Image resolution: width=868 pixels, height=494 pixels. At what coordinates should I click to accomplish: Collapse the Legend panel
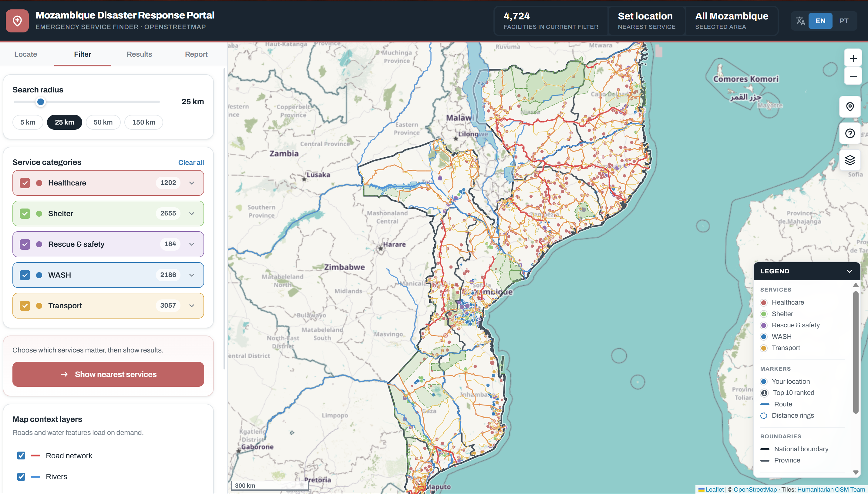pos(849,271)
